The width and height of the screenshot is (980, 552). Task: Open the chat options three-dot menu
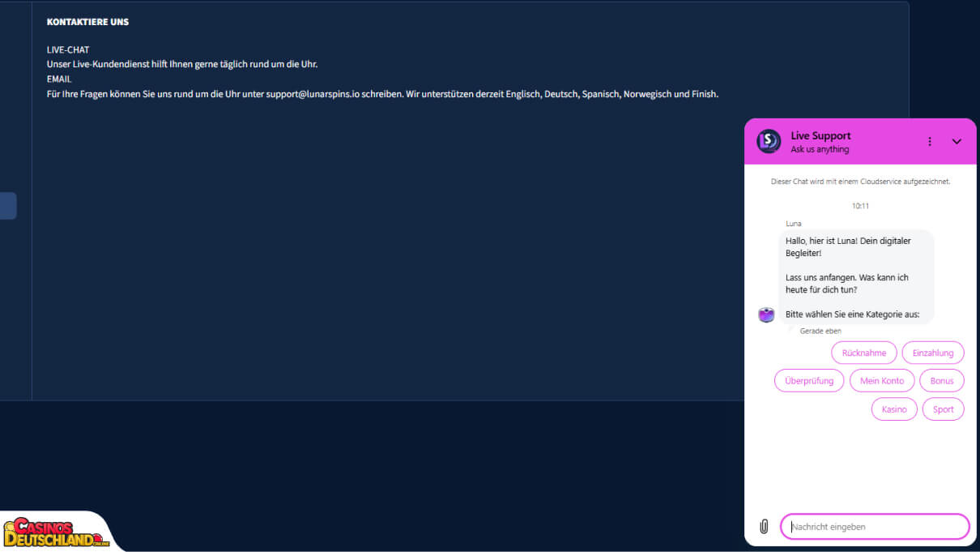click(930, 141)
